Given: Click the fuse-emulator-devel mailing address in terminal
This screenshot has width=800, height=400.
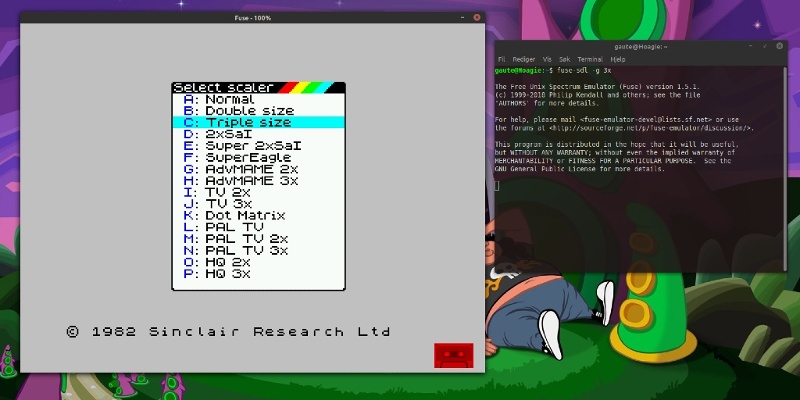Looking at the screenshot, I should point(646,120).
